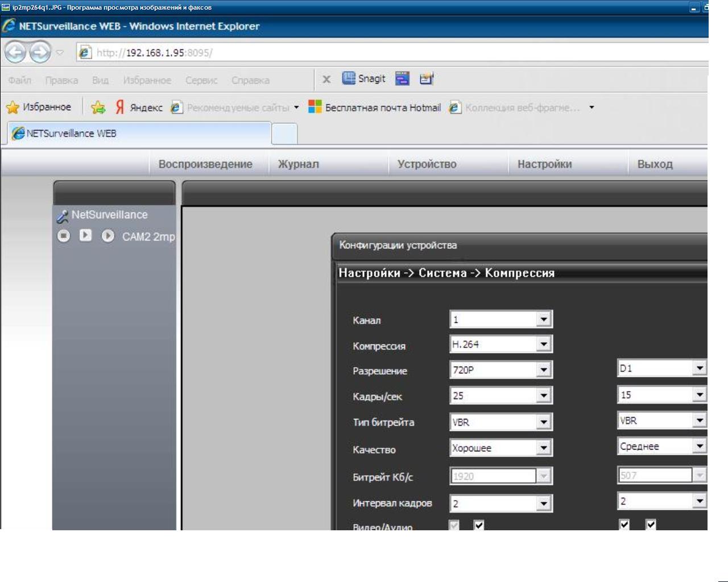Viewport: 728px width, 582px height.
Task: Open the Snagit toolbar button
Action: tap(364, 78)
